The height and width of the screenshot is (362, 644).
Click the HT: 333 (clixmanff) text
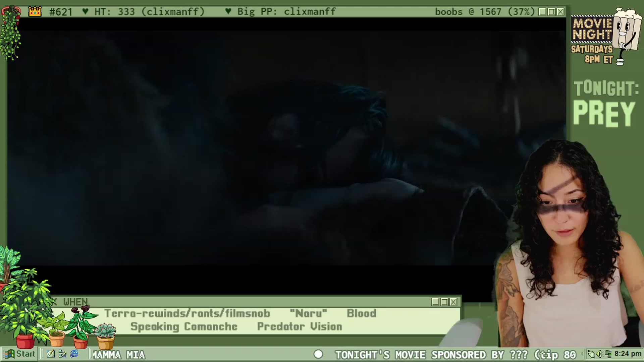point(149,12)
